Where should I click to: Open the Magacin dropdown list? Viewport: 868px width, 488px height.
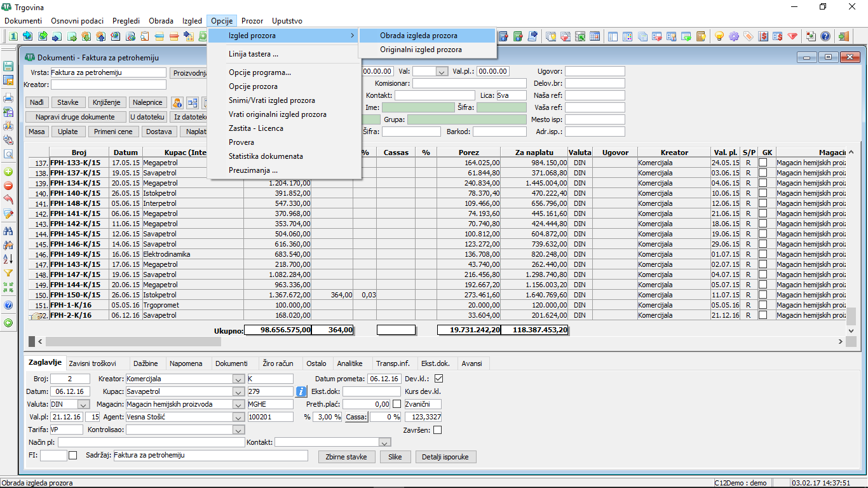point(238,405)
